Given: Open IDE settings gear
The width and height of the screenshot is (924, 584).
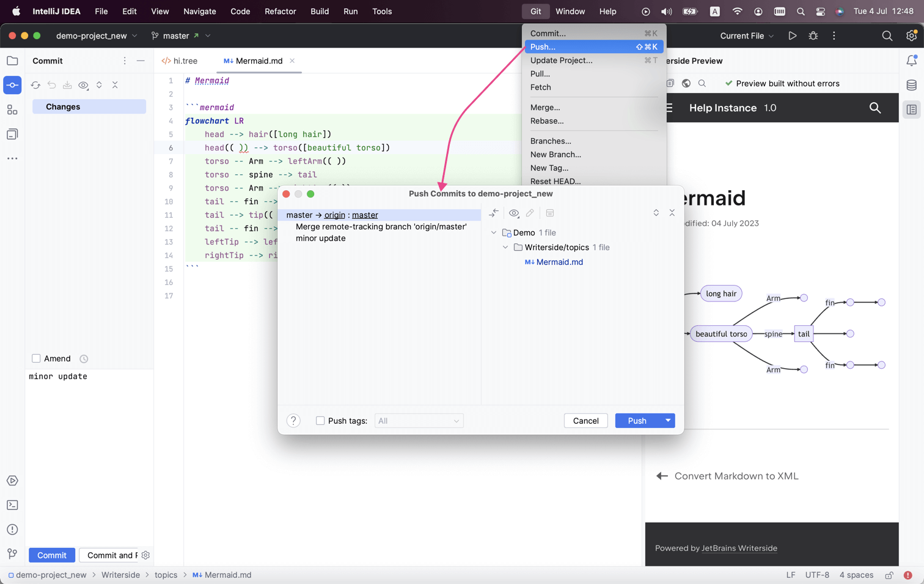Looking at the screenshot, I should 911,36.
